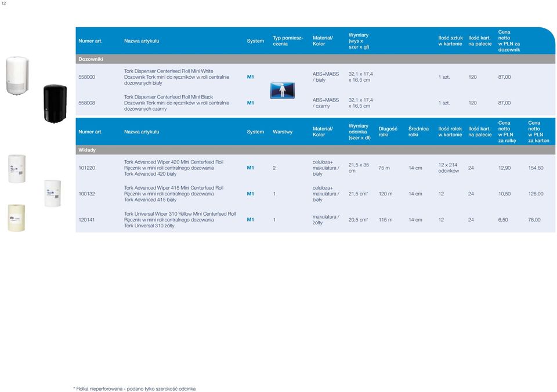Click Typ pomieszczenia column header
This screenshot has height=392, width=557.
pyautogui.click(x=288, y=41)
